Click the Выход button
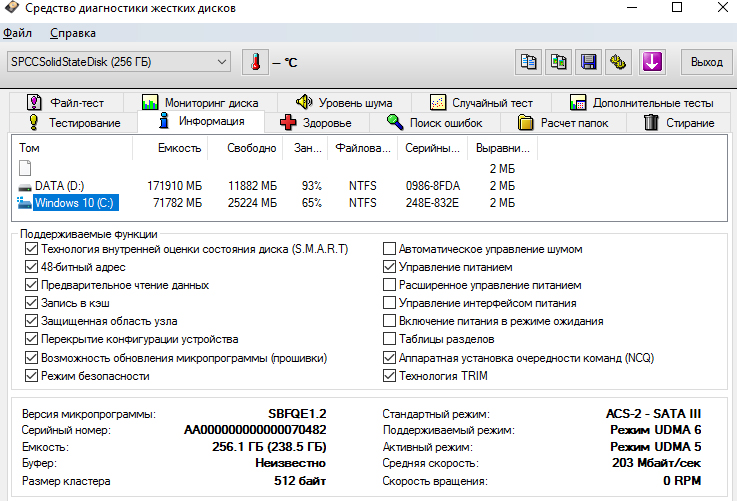This screenshot has width=737, height=501. click(706, 62)
